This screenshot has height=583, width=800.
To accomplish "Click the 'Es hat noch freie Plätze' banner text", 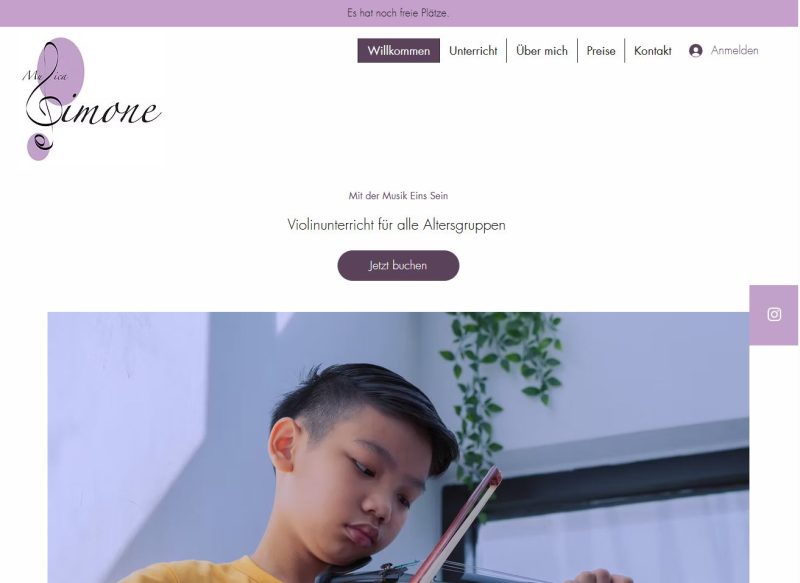I will point(398,13).
